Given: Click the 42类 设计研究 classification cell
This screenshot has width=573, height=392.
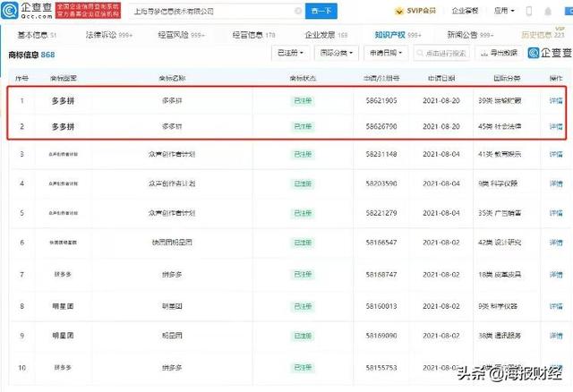Looking at the screenshot, I should [x=500, y=243].
